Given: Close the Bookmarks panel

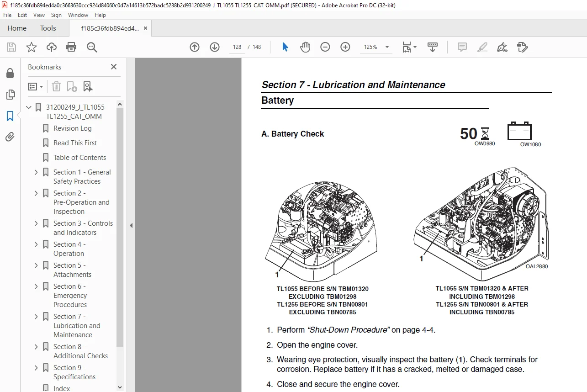Looking at the screenshot, I should tap(114, 67).
